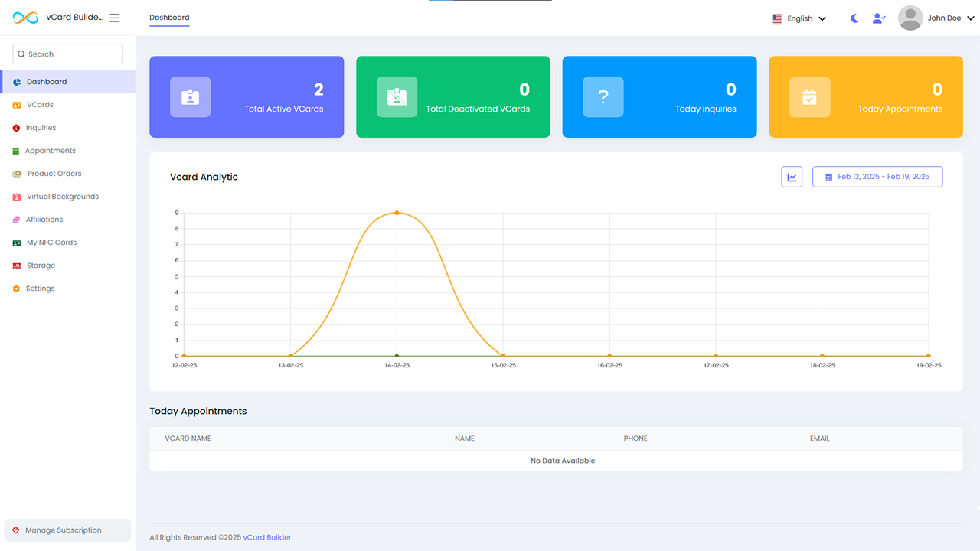Open the English language dropdown

coord(799,18)
